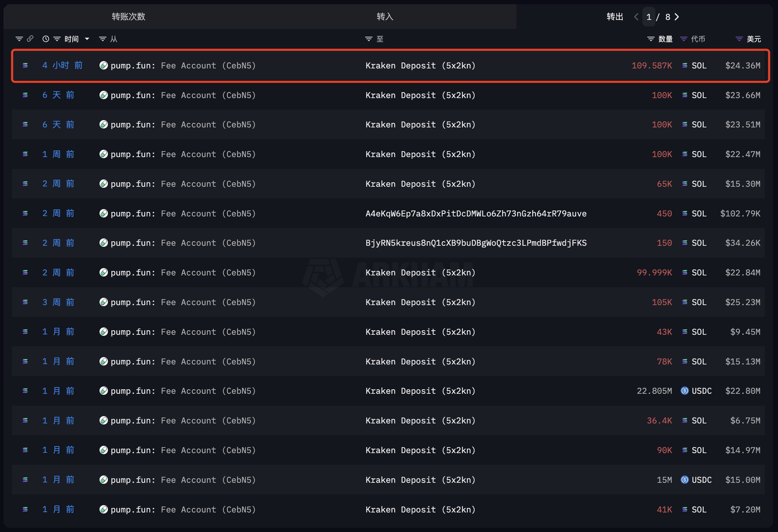Open the filter icon for 至 column
The image size is (778, 532).
368,39
